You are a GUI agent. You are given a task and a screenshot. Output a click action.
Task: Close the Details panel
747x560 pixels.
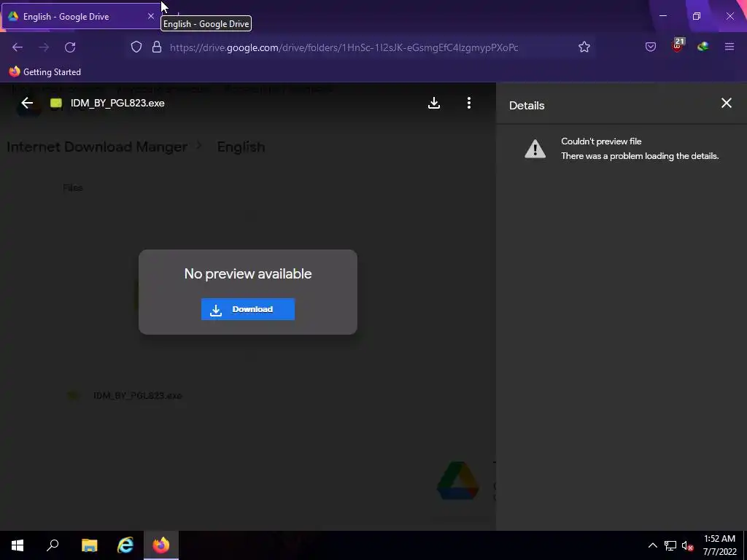click(726, 103)
